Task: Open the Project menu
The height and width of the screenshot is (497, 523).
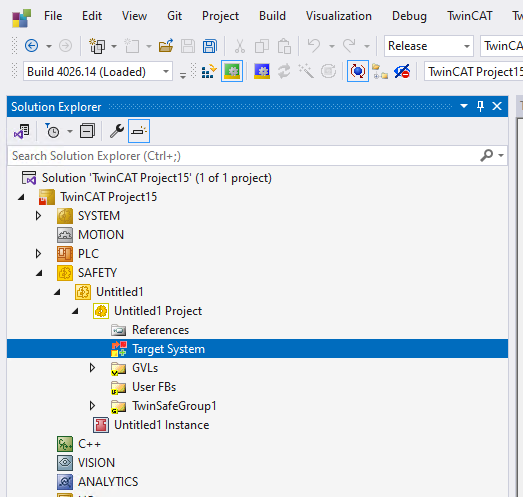Action: [x=220, y=16]
